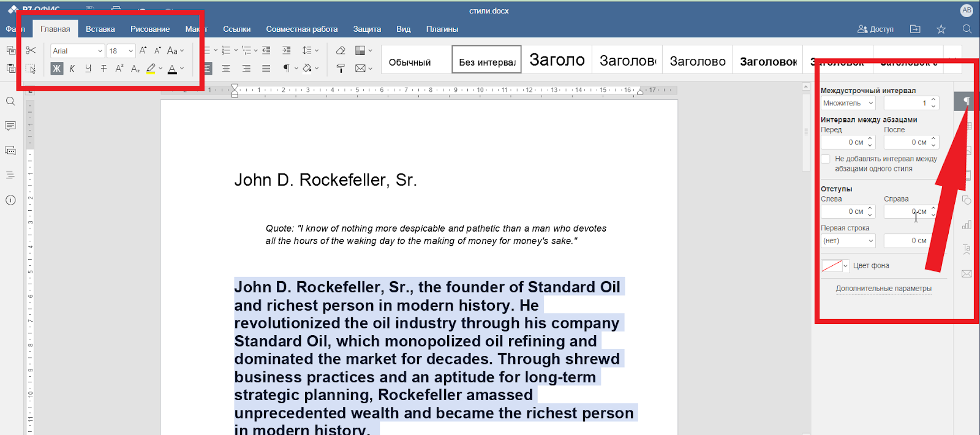Click the open file location icon
Screen dimensions: 980x435
[x=915, y=29]
